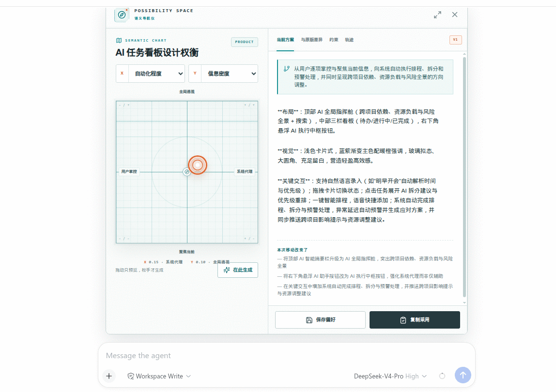
Task: Click the V1 version badge
Action: (x=455, y=40)
